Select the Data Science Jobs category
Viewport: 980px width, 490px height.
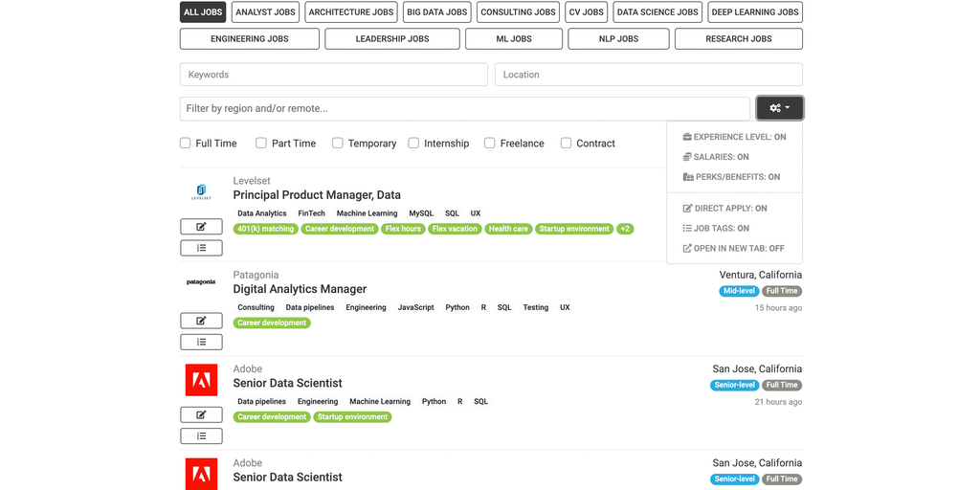[657, 12]
